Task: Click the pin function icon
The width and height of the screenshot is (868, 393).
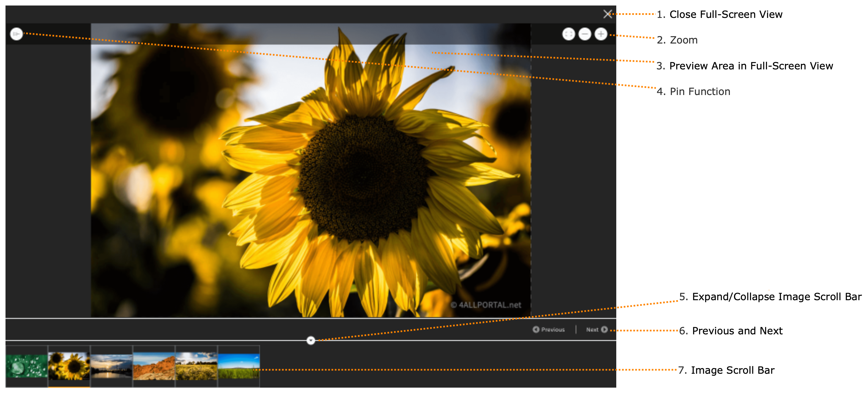Action: point(16,34)
